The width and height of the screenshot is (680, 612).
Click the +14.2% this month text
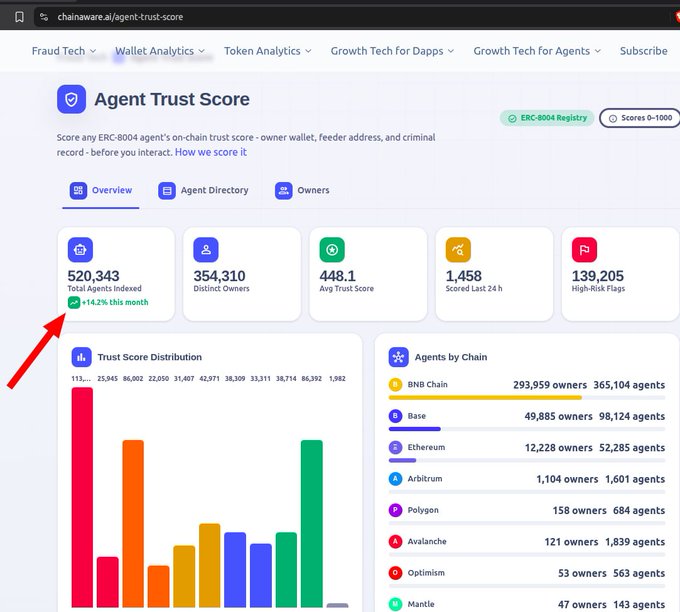click(x=115, y=302)
